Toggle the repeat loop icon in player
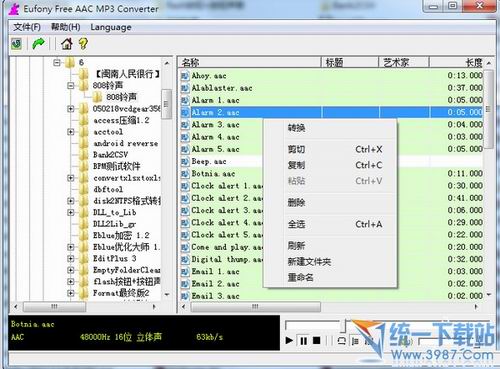The height and width of the screenshot is (369, 500). tap(341, 341)
